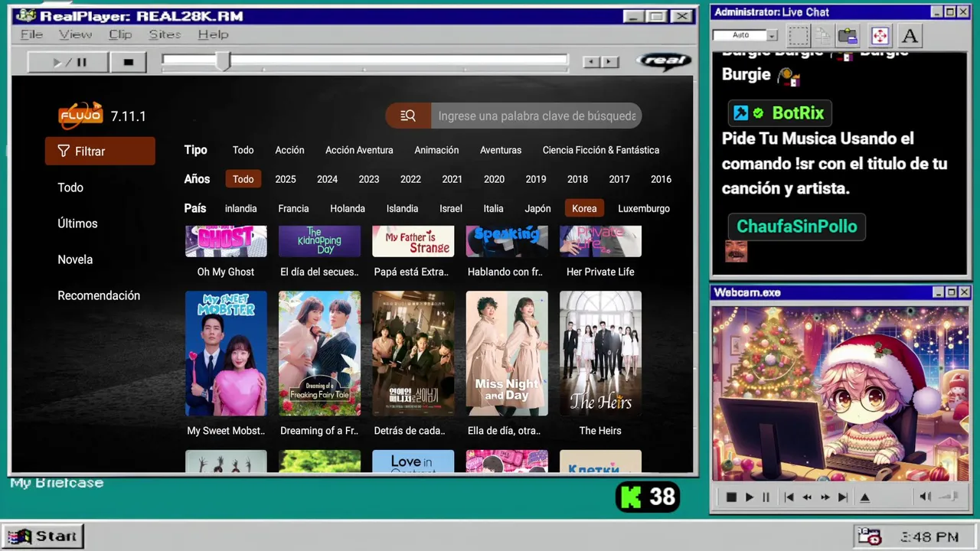Select Islandia country filter

(x=402, y=208)
